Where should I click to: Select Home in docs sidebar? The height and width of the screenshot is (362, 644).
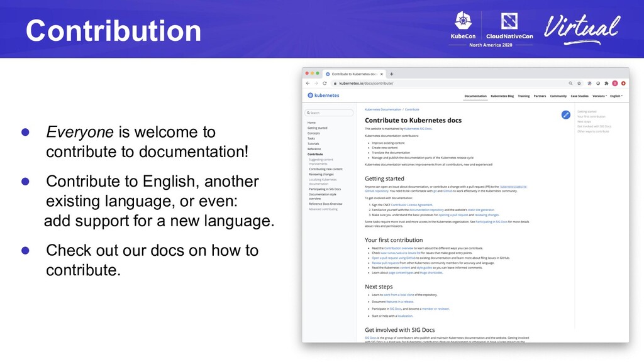311,123
